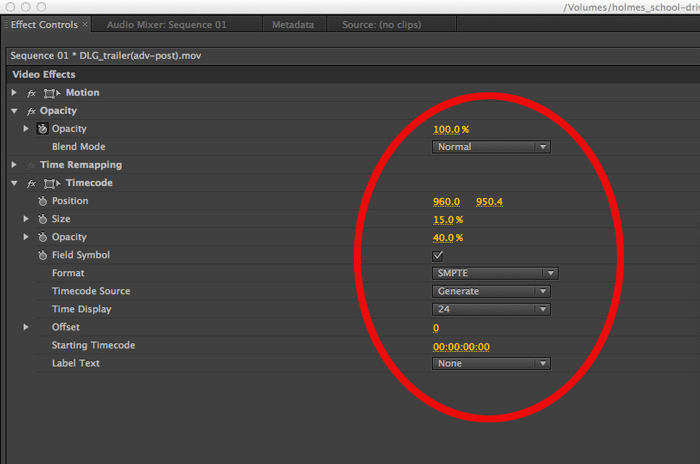Open the Audio Mixer: Sequence 01 tab
Viewport: 700px width, 464px height.
(167, 25)
